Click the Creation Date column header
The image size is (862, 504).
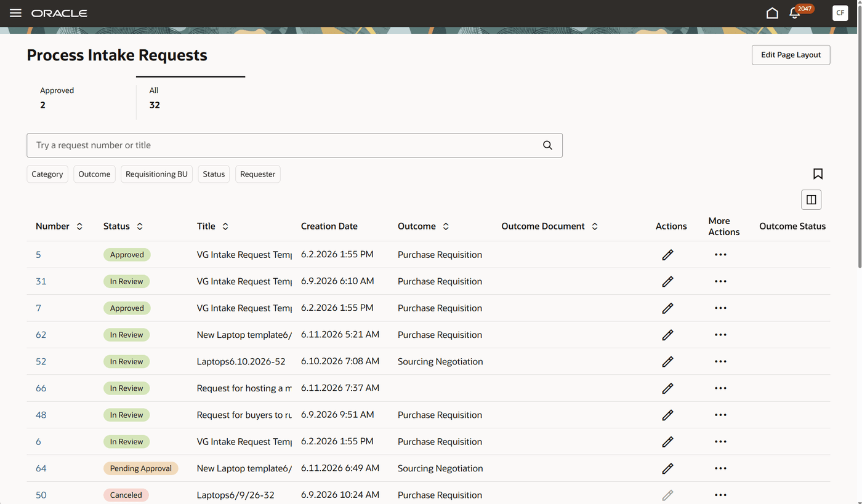tap(329, 226)
